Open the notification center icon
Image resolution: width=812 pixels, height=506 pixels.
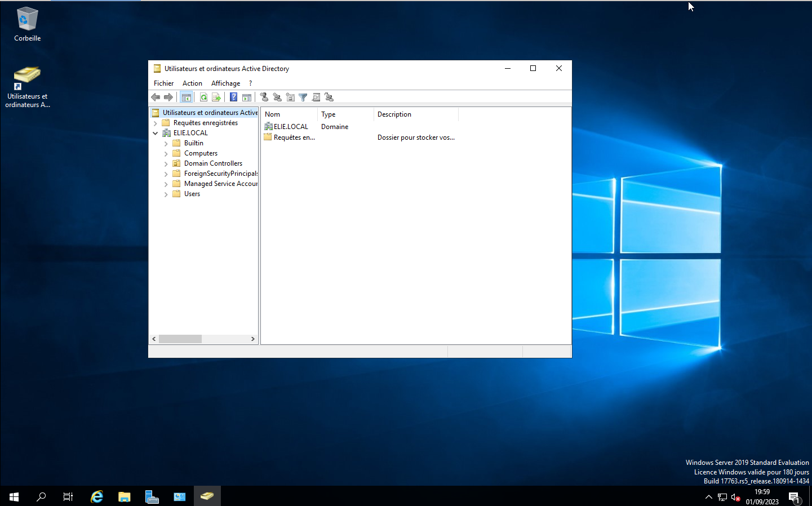click(794, 497)
